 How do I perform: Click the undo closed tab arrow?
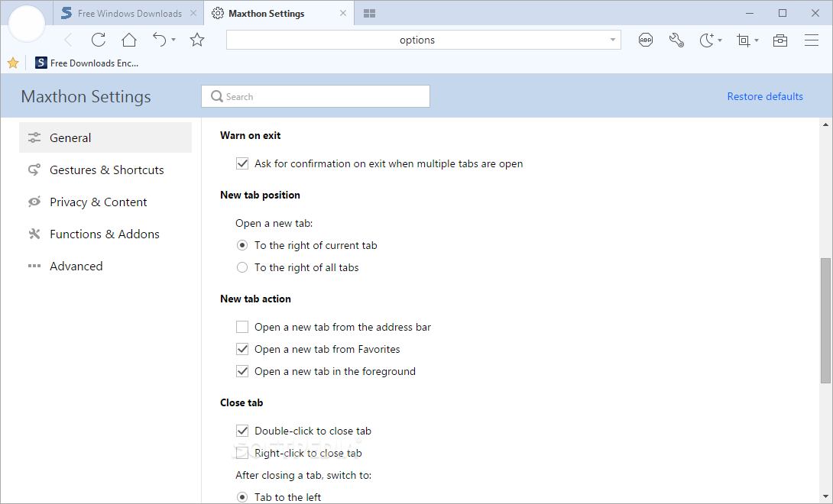click(x=160, y=39)
